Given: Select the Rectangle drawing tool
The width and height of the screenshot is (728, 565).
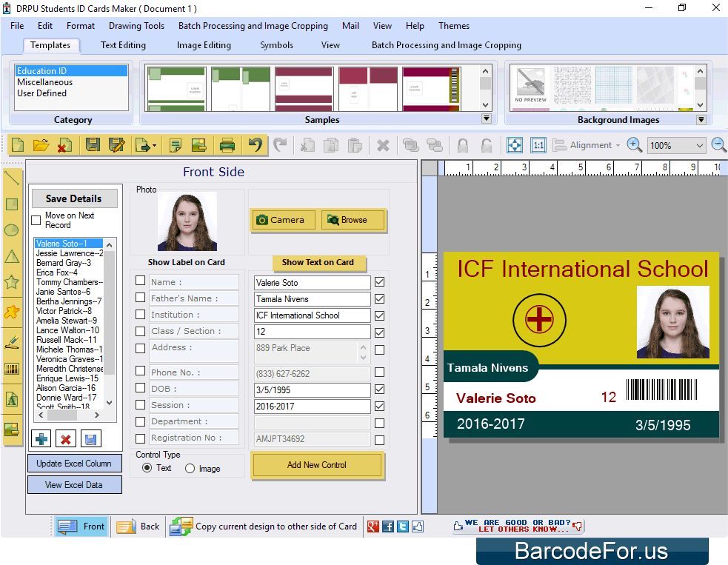Looking at the screenshot, I should [12, 204].
